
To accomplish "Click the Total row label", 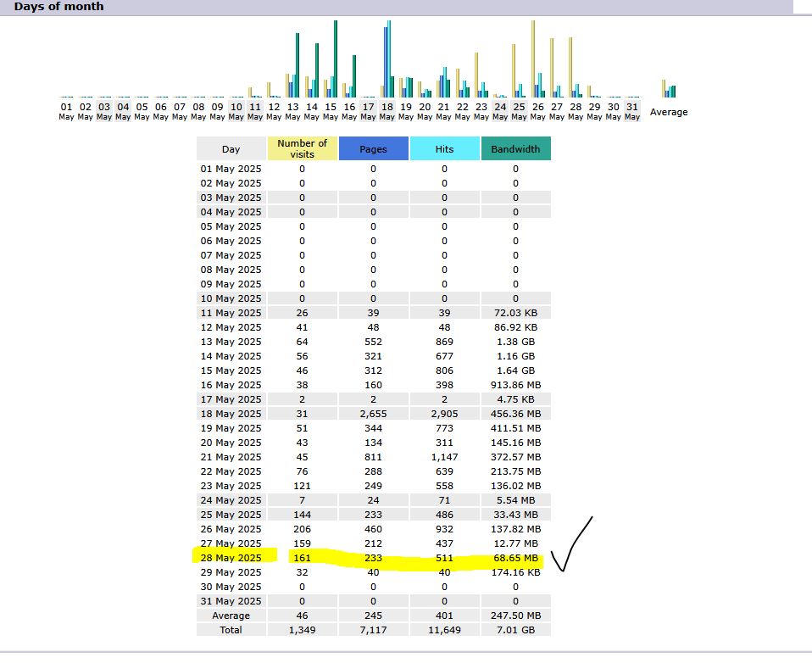I will pos(231,630).
